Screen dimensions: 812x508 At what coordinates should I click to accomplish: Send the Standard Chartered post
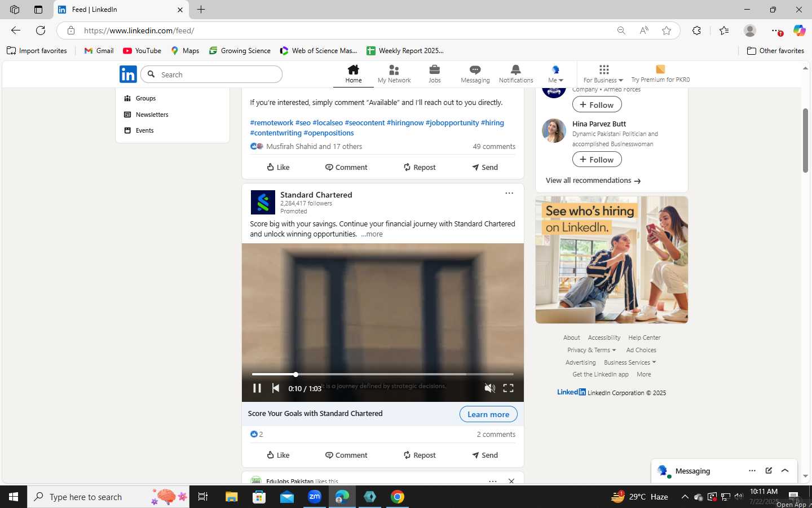tap(485, 455)
